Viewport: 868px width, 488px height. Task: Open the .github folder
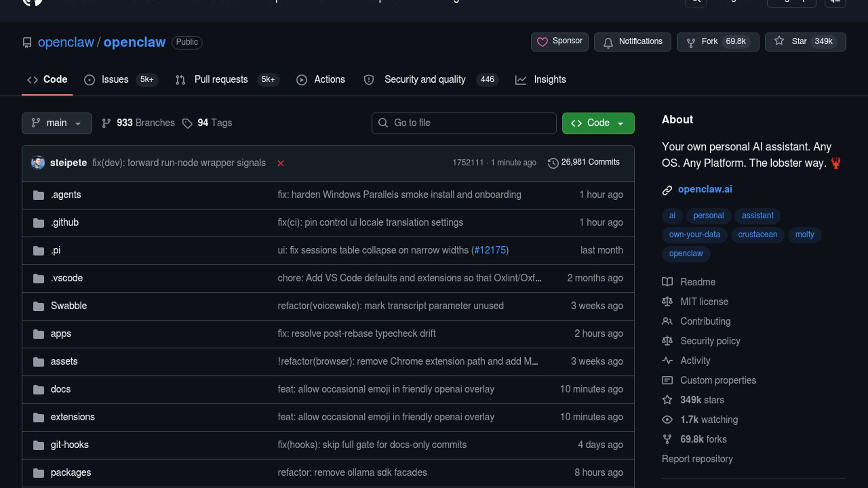65,222
